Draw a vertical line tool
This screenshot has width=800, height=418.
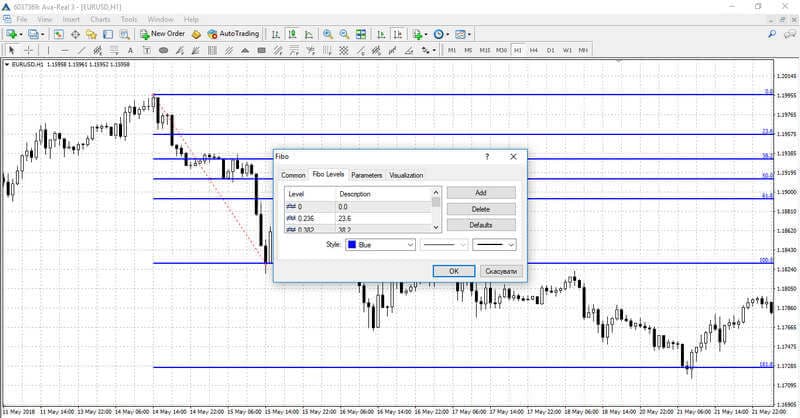click(48, 50)
